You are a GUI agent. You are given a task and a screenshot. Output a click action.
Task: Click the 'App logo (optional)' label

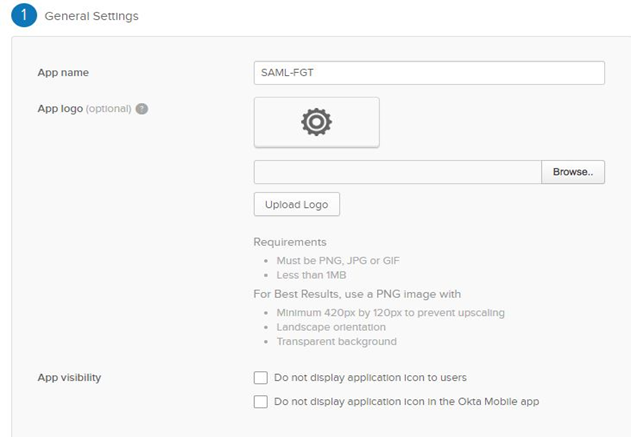coord(83,109)
